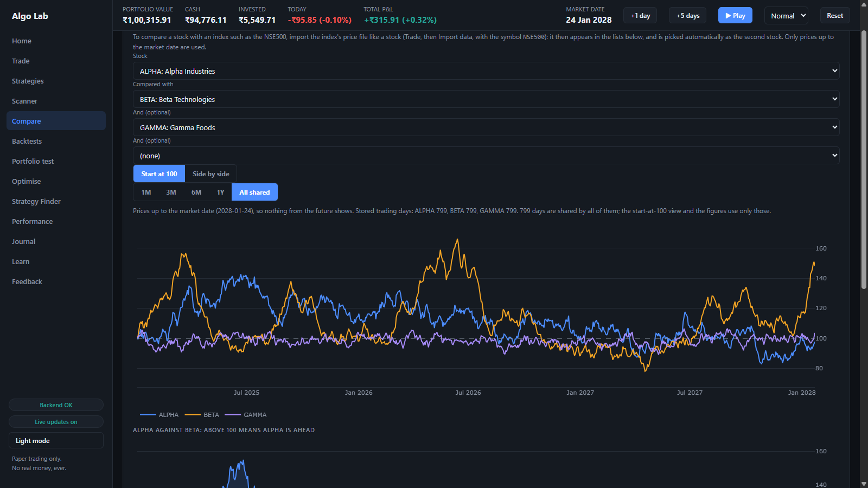Go to the Trade section
This screenshot has width=868, height=488.
(x=56, y=61)
